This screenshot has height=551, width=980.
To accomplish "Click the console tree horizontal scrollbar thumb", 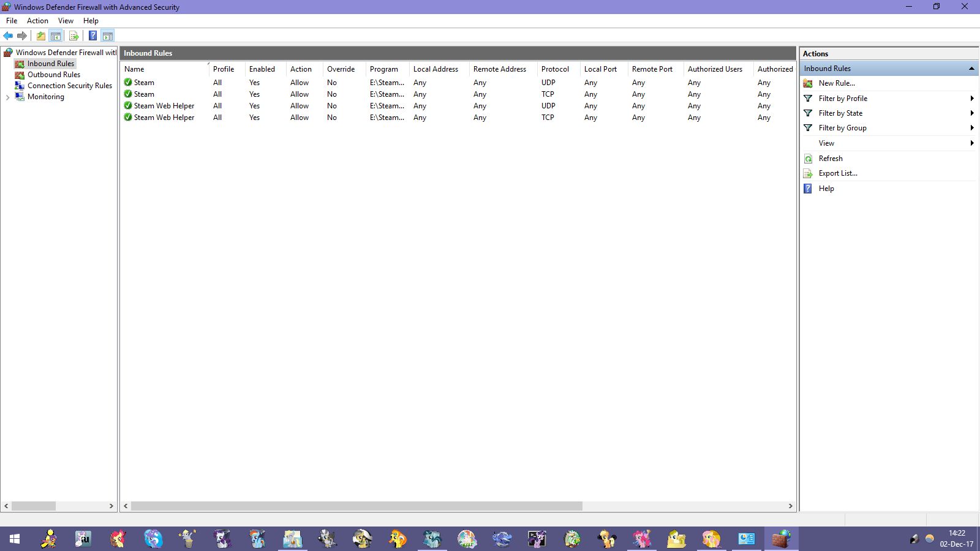I will 34,506.
